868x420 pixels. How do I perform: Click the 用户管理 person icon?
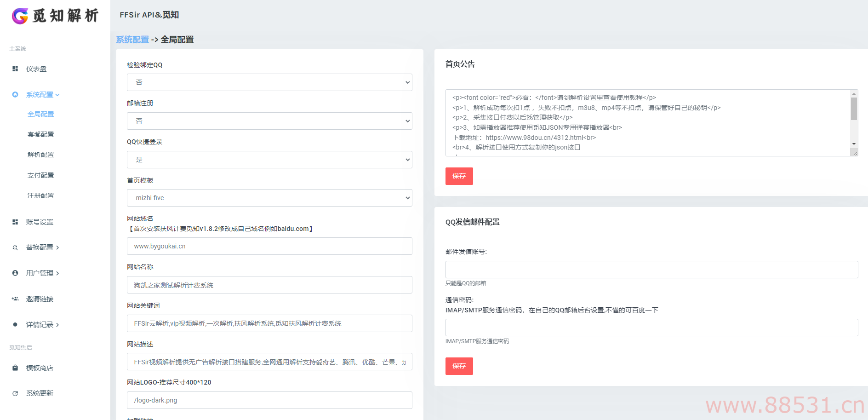pyautogui.click(x=15, y=273)
